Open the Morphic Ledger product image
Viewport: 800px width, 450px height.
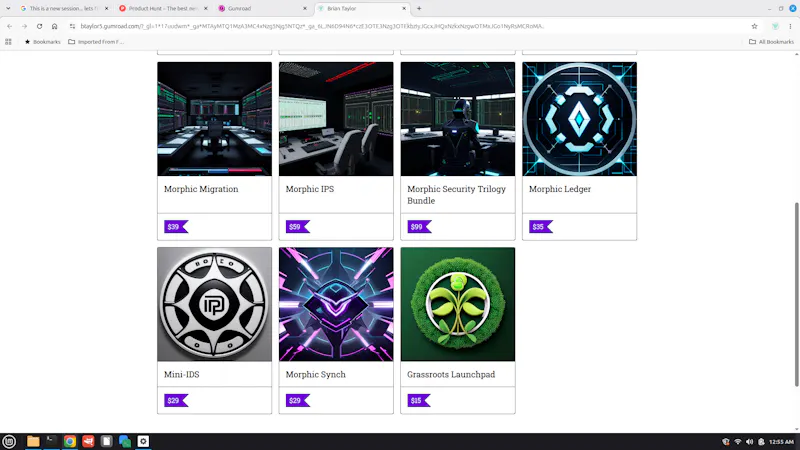(579, 119)
